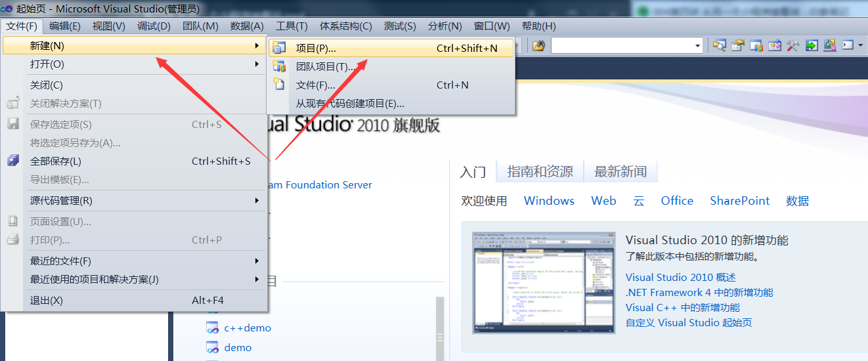This screenshot has height=361, width=868.
Task: Open 自定义 Visual Studio 起始页 link
Action: [689, 323]
